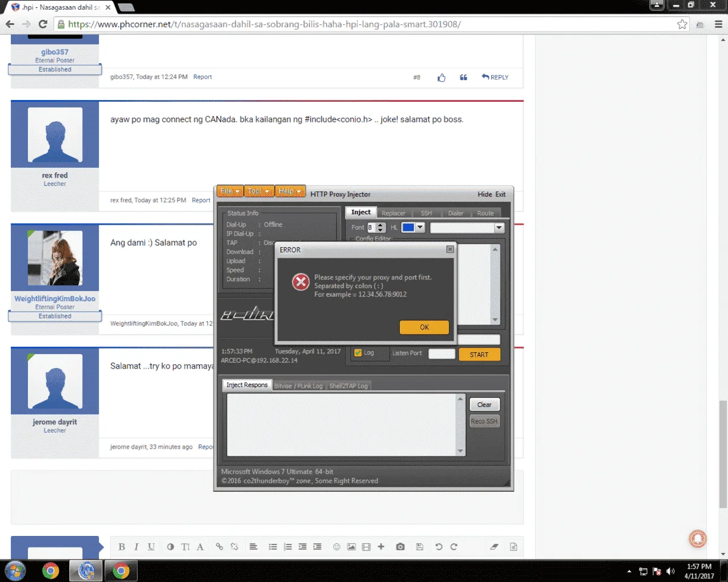Open the Shell2TAP Log tab

pyautogui.click(x=348, y=386)
